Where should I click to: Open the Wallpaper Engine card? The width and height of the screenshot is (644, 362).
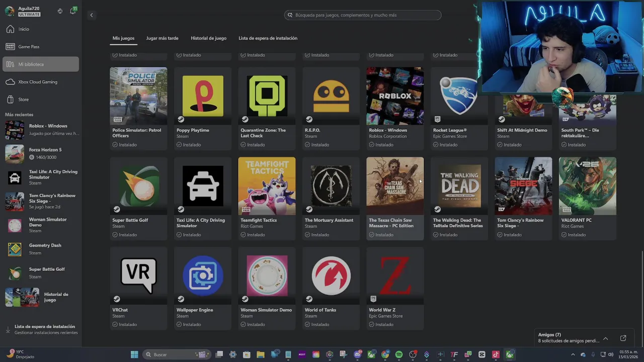203,288
